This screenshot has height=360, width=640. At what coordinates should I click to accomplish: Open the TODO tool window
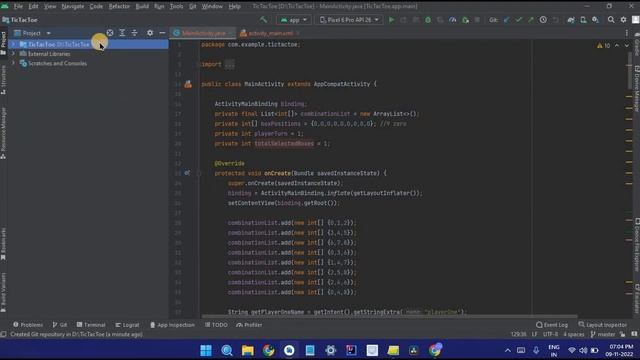(x=216, y=325)
